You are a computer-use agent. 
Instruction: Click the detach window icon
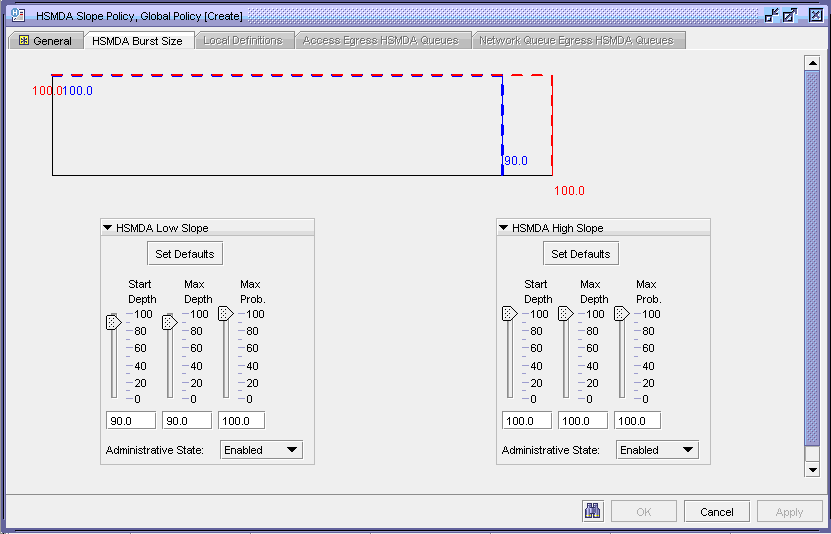point(772,15)
